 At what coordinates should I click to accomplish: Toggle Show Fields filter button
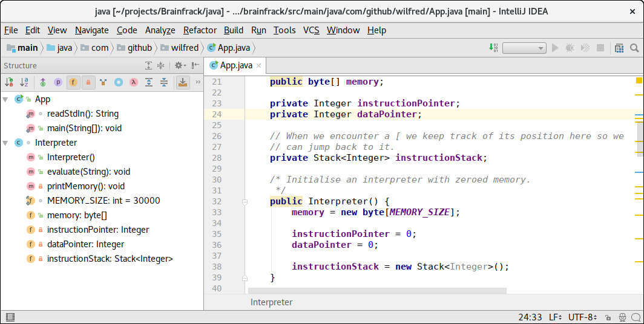73,82
